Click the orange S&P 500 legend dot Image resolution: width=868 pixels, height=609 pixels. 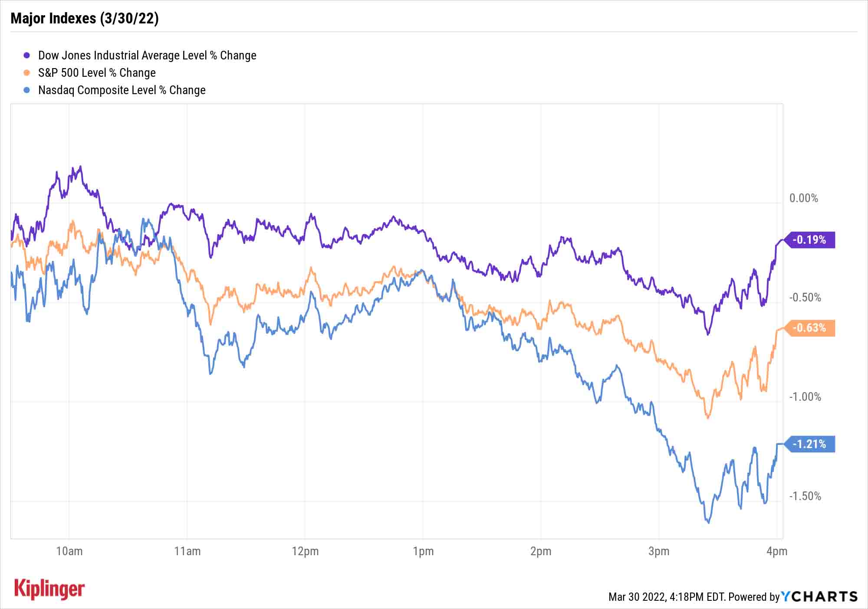[27, 73]
